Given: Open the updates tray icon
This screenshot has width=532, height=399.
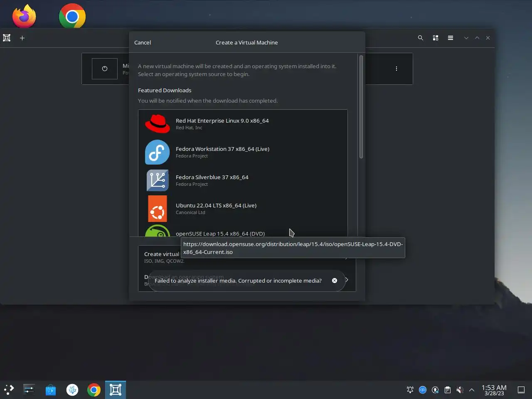Looking at the screenshot, I should pos(435,390).
